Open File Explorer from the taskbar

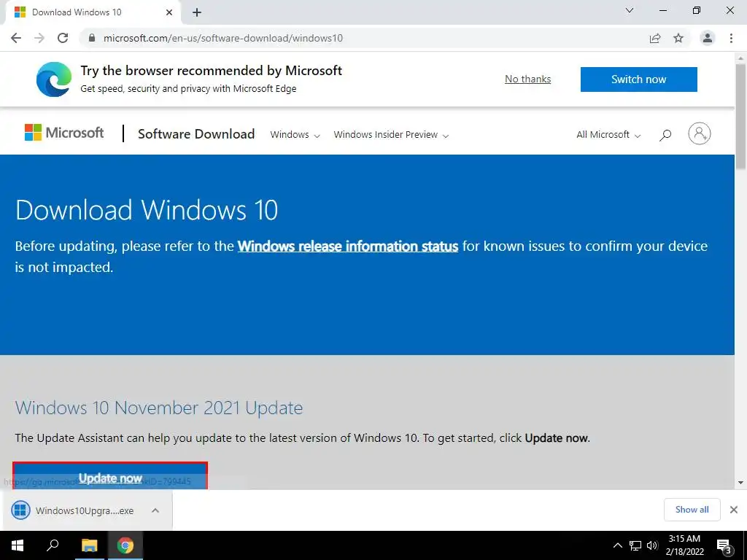coord(89,545)
